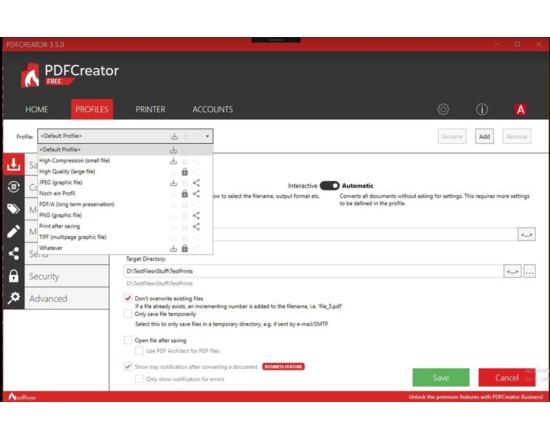
Task: Click the green Save button
Action: pyautogui.click(x=441, y=378)
